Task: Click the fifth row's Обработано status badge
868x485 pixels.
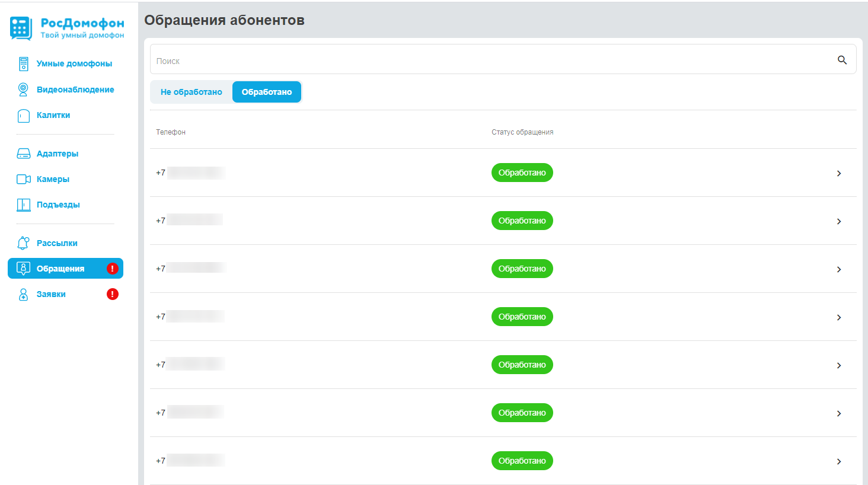Action: click(522, 365)
